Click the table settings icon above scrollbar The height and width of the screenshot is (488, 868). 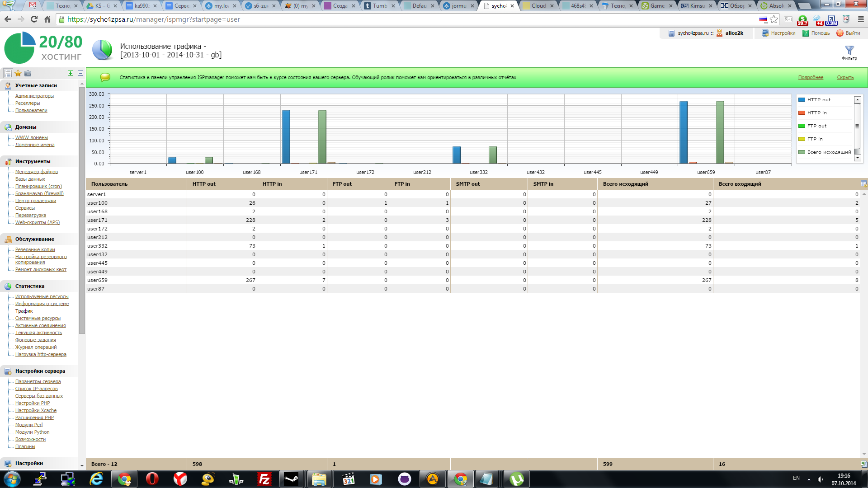click(863, 184)
